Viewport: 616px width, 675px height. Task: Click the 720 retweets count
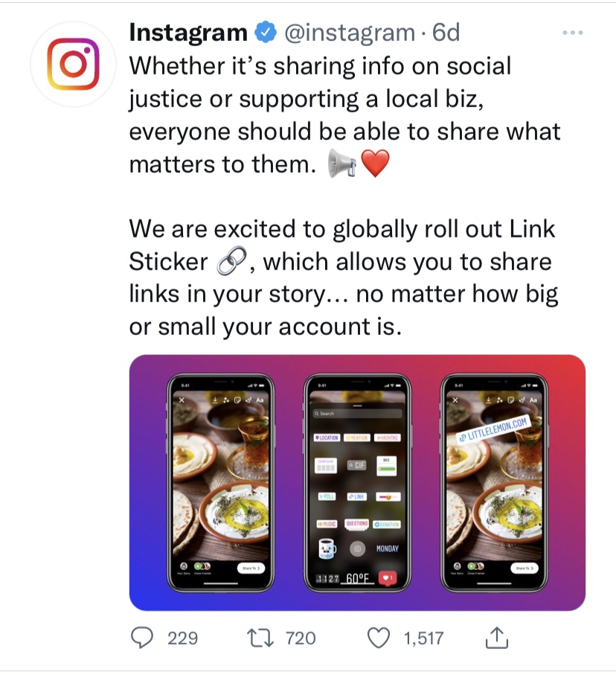(x=301, y=638)
